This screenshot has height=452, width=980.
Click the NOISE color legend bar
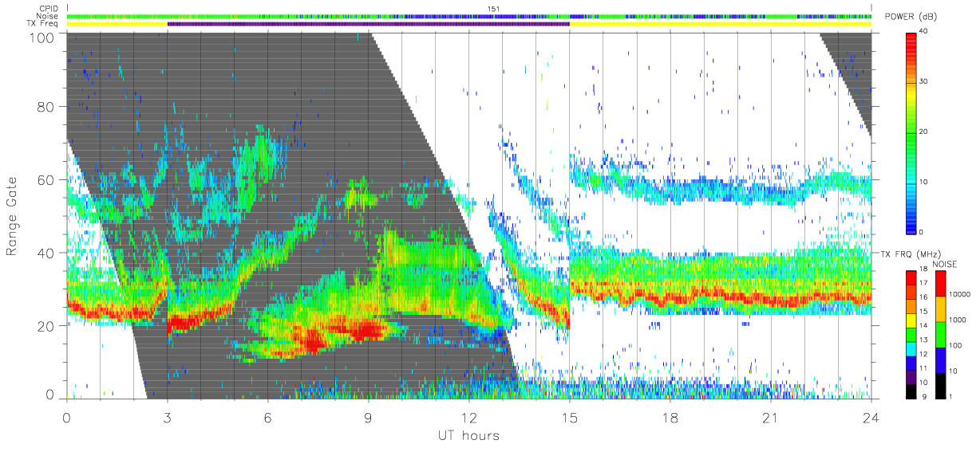(x=940, y=334)
